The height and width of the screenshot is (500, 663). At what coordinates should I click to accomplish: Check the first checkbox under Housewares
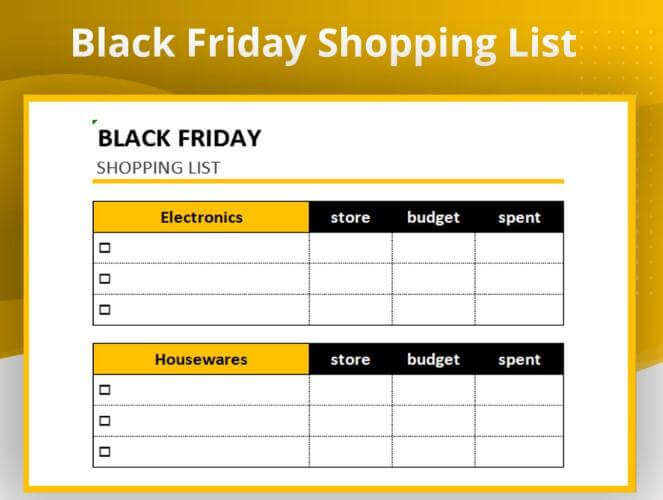[x=104, y=390]
